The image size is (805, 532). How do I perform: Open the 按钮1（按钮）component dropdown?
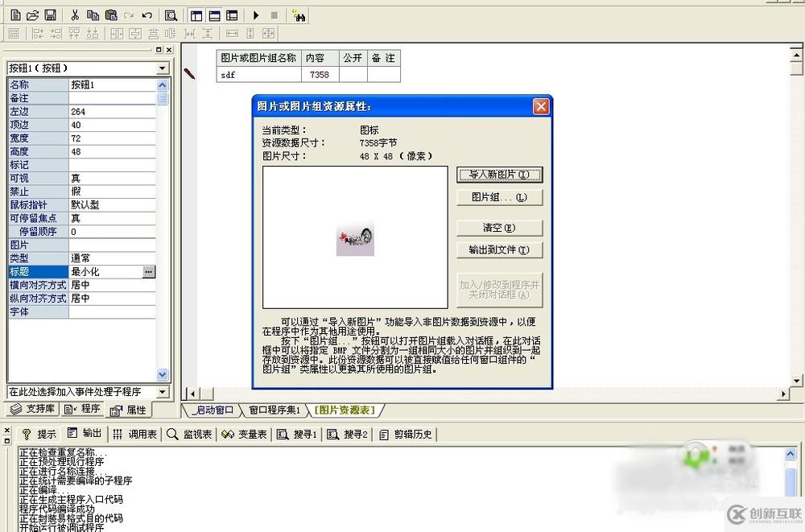point(163,68)
